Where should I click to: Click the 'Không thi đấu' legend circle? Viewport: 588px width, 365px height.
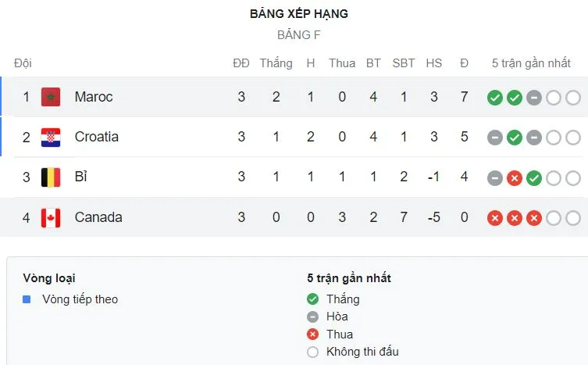313,352
